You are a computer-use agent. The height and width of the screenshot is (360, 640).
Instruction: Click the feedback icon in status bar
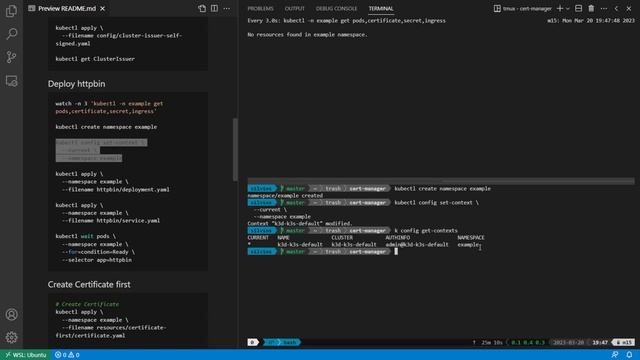[x=615, y=355]
